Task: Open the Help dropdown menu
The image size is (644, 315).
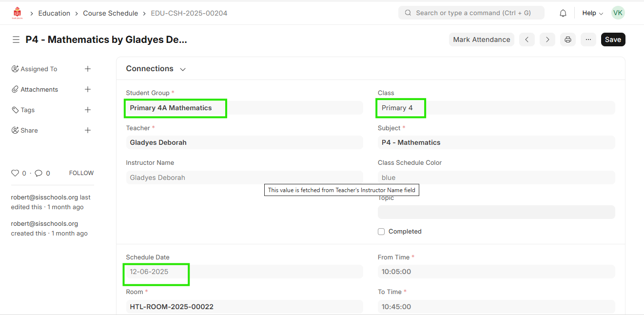Action: pos(592,13)
